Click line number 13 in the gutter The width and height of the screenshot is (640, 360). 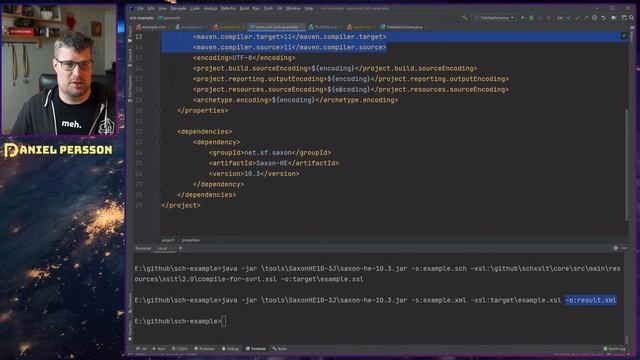pyautogui.click(x=139, y=37)
